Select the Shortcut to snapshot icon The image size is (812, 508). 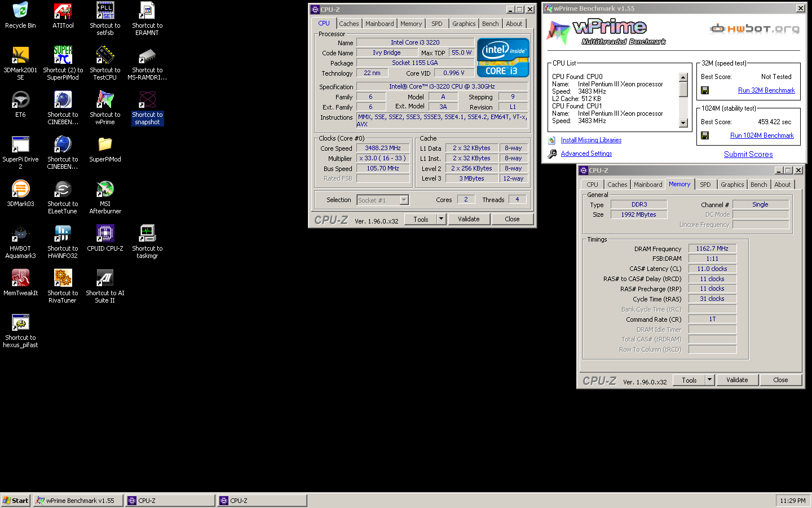(147, 108)
